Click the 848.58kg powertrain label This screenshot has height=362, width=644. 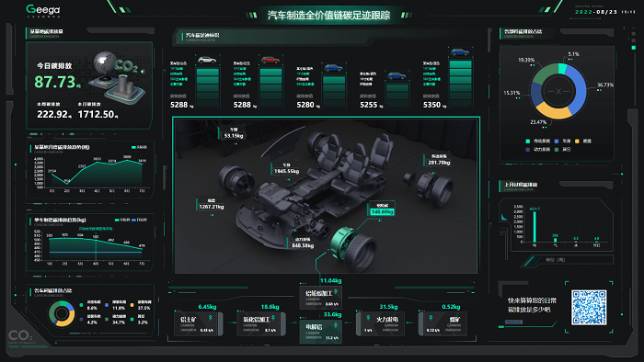[x=303, y=243]
